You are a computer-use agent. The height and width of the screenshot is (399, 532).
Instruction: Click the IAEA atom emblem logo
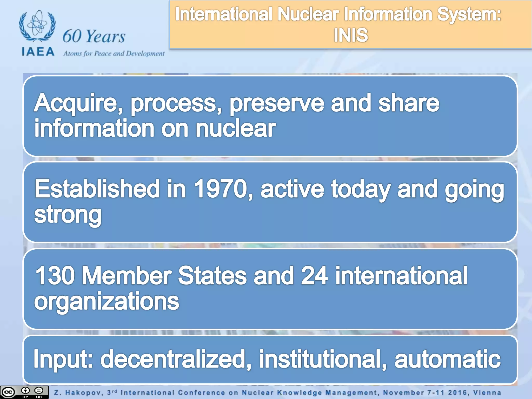[x=37, y=26]
